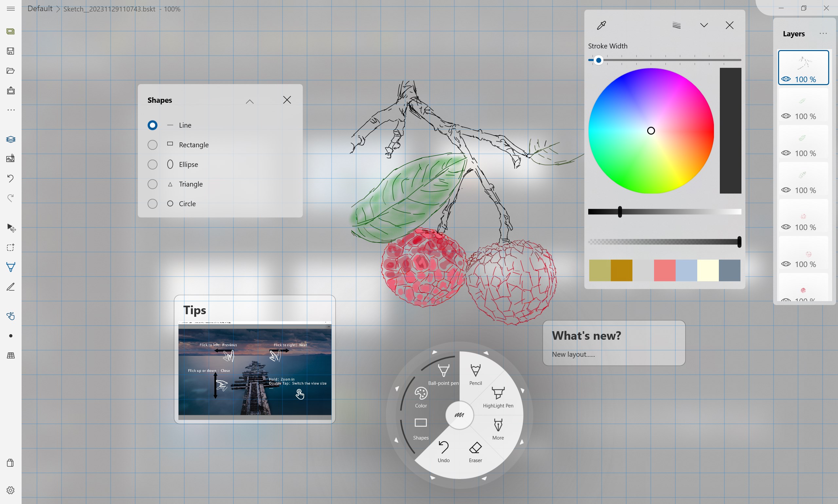Dismiss the What's new notification

(x=613, y=343)
